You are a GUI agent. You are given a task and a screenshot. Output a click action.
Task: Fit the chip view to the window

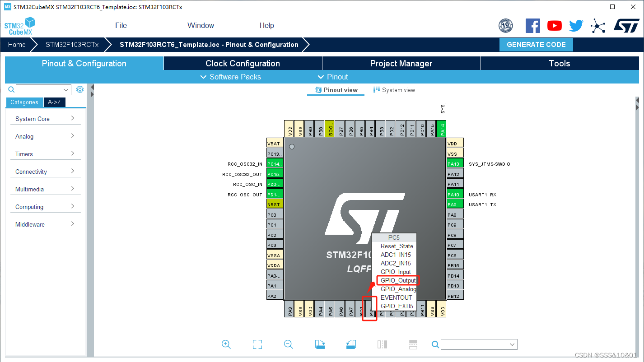click(257, 344)
